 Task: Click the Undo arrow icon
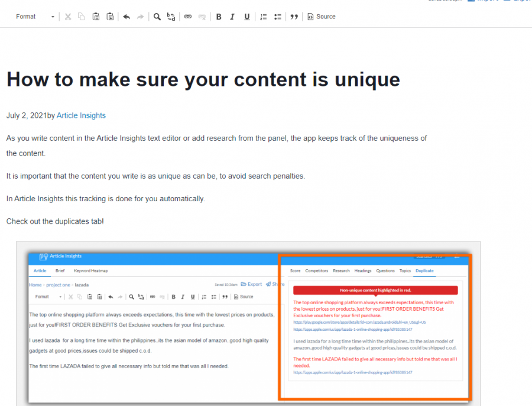pyautogui.click(x=126, y=17)
